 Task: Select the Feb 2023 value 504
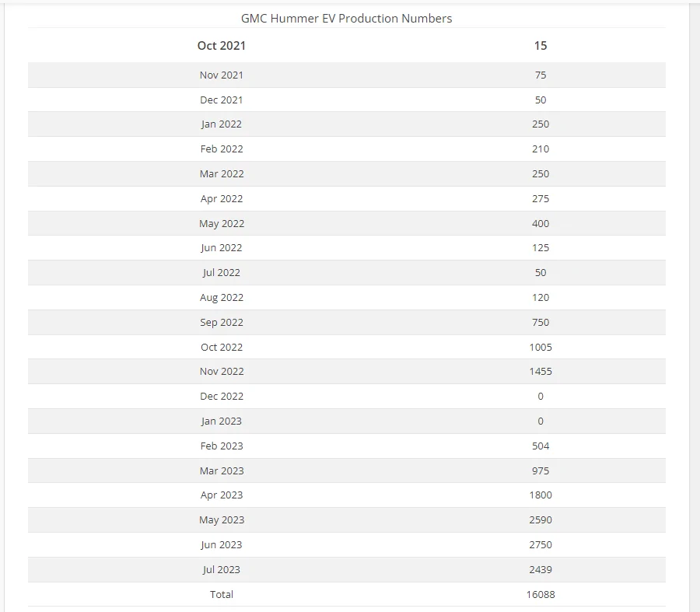pyautogui.click(x=541, y=446)
